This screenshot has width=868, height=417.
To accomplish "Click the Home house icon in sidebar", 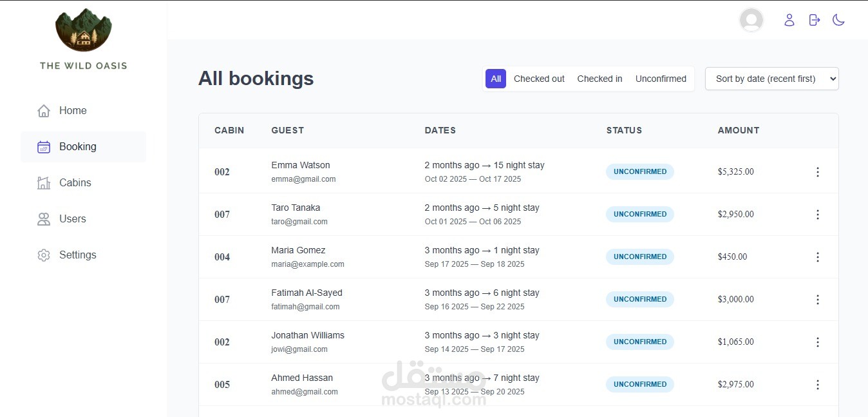I will [x=44, y=111].
